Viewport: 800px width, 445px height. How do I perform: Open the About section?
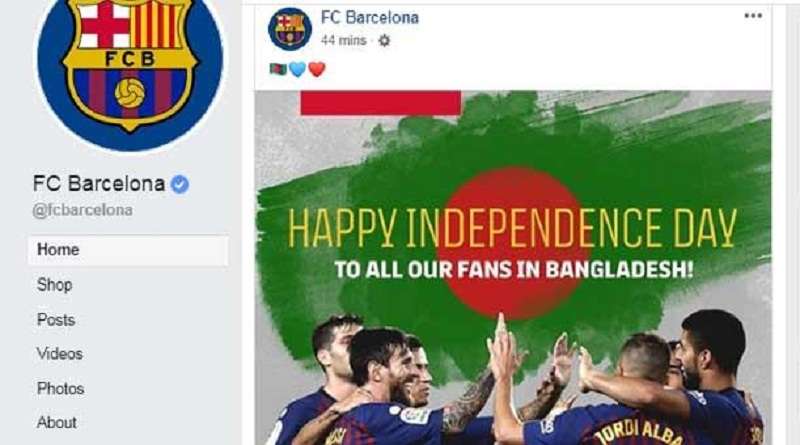(57, 423)
